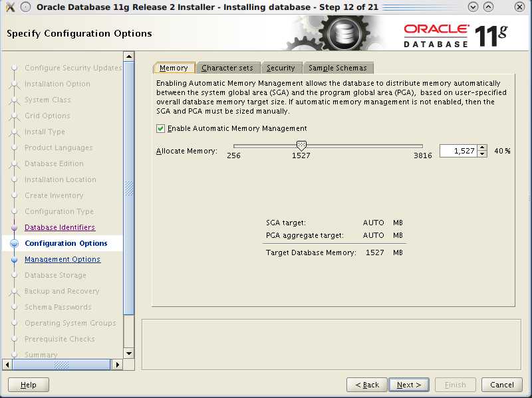Toggle Enable Automatic Memory Management checkbox
Image resolution: width=532 pixels, height=398 pixels.
click(x=160, y=128)
